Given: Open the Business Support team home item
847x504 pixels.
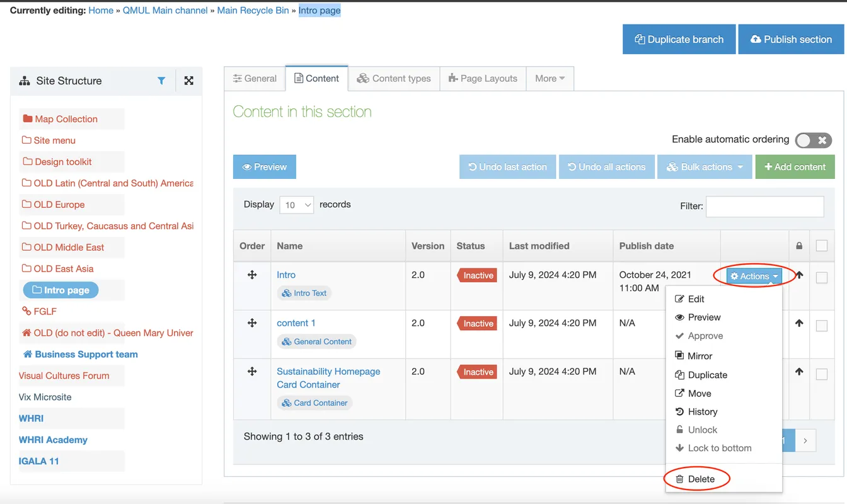Looking at the screenshot, I should (x=80, y=354).
